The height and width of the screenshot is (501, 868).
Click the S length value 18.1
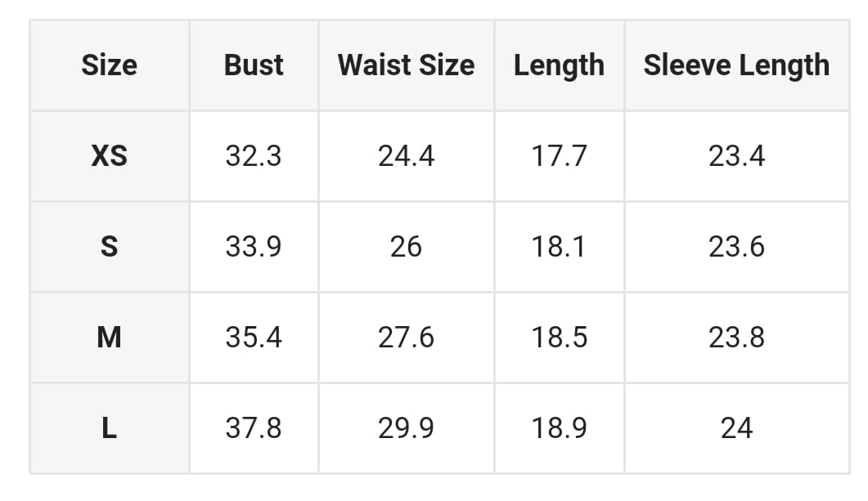[x=559, y=246]
